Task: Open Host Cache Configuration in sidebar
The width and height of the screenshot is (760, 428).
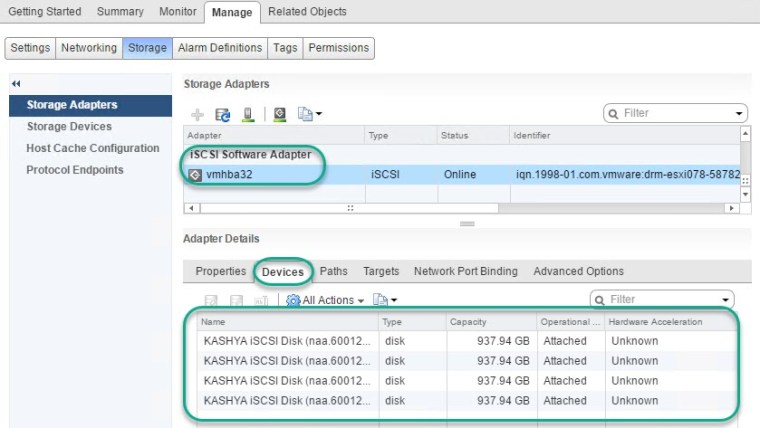Action: click(92, 148)
